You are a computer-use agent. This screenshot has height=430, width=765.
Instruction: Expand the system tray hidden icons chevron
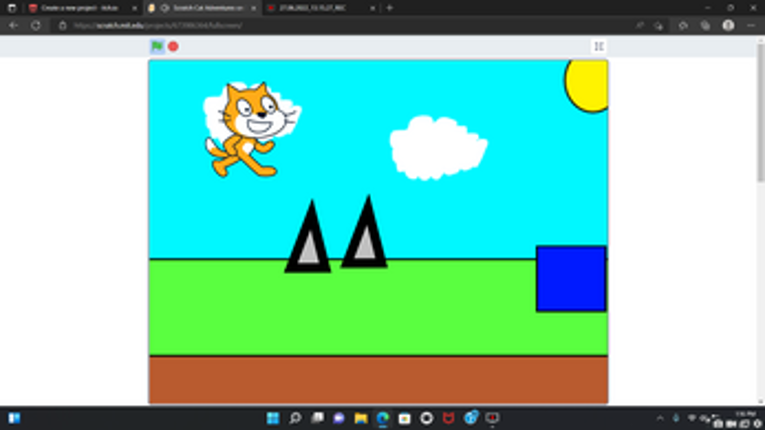coord(660,418)
